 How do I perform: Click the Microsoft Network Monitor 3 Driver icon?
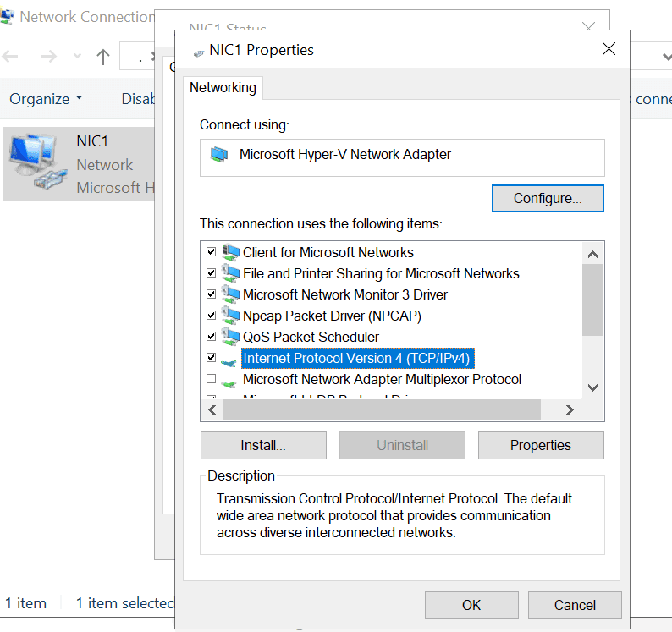point(230,294)
